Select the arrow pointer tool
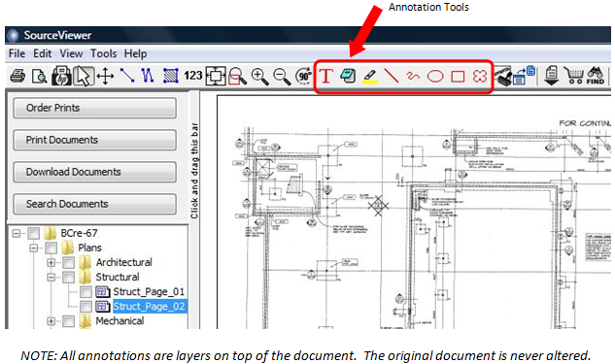The image size is (615, 364). pos(84,76)
